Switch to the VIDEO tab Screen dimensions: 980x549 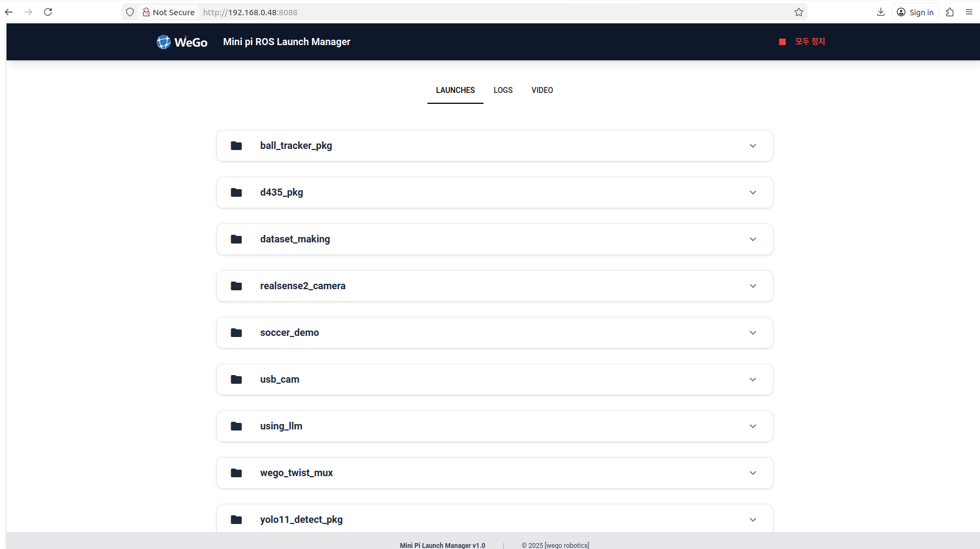[542, 90]
